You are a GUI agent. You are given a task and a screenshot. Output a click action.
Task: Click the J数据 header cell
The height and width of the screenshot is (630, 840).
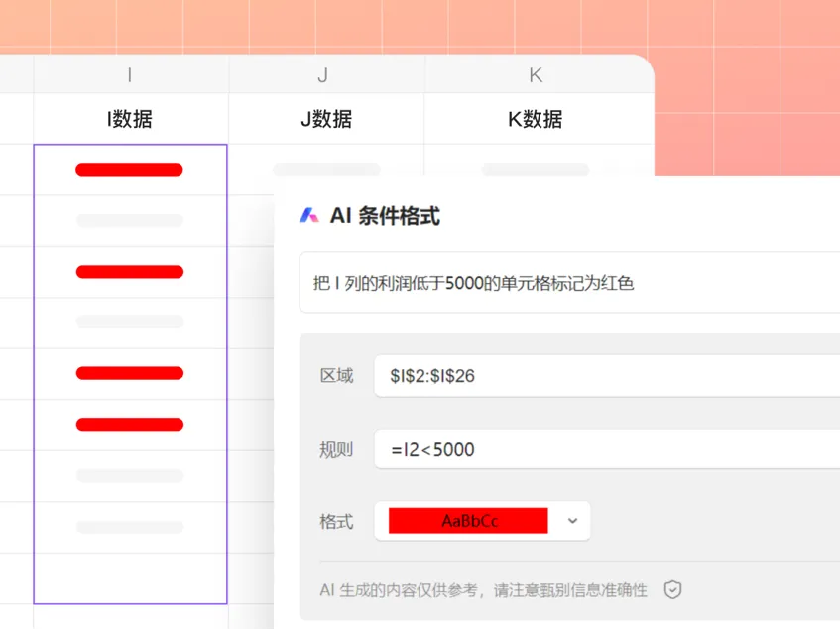point(326,119)
